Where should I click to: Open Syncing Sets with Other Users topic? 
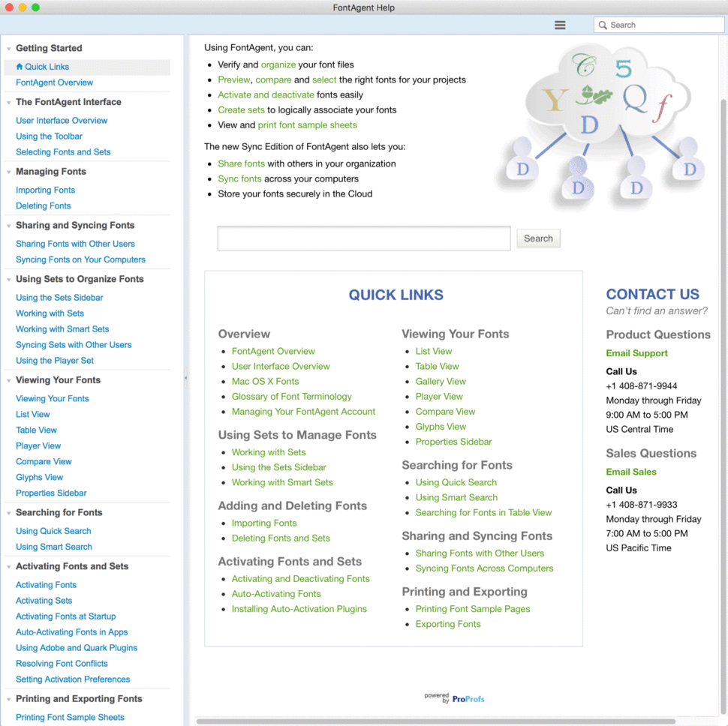point(74,345)
